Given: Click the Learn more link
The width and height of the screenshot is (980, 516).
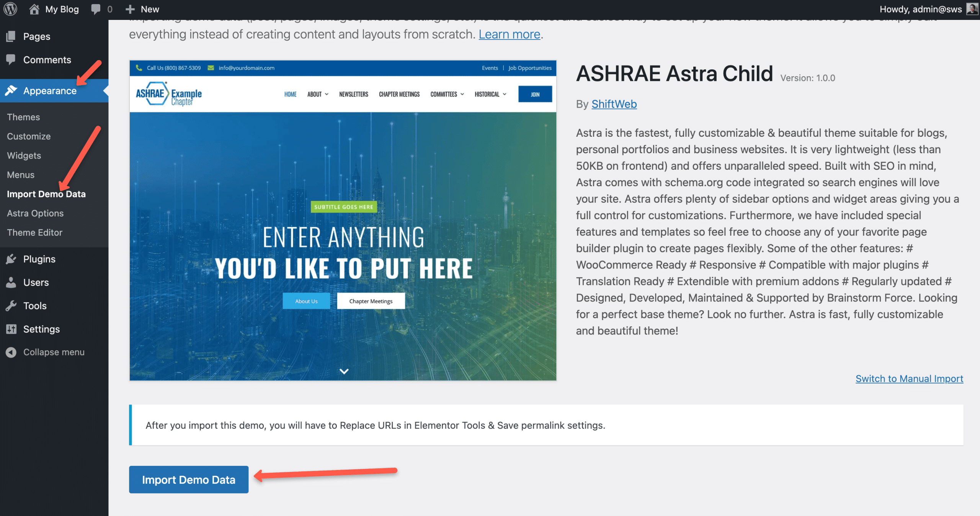Looking at the screenshot, I should (509, 34).
